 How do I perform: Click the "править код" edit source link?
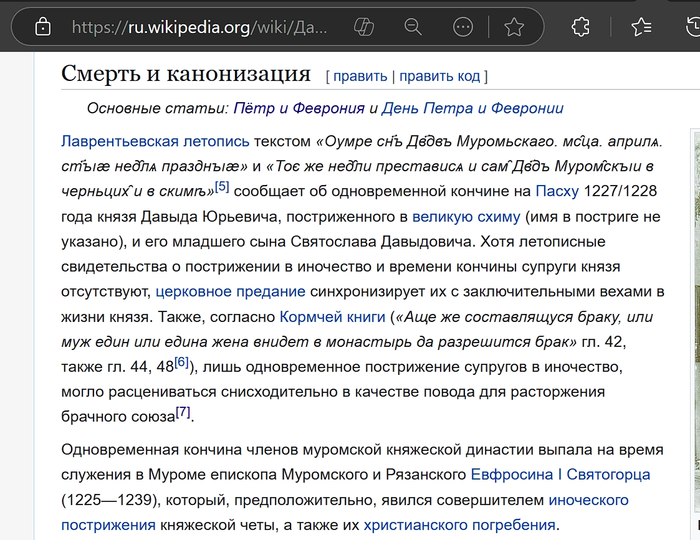[x=440, y=76]
